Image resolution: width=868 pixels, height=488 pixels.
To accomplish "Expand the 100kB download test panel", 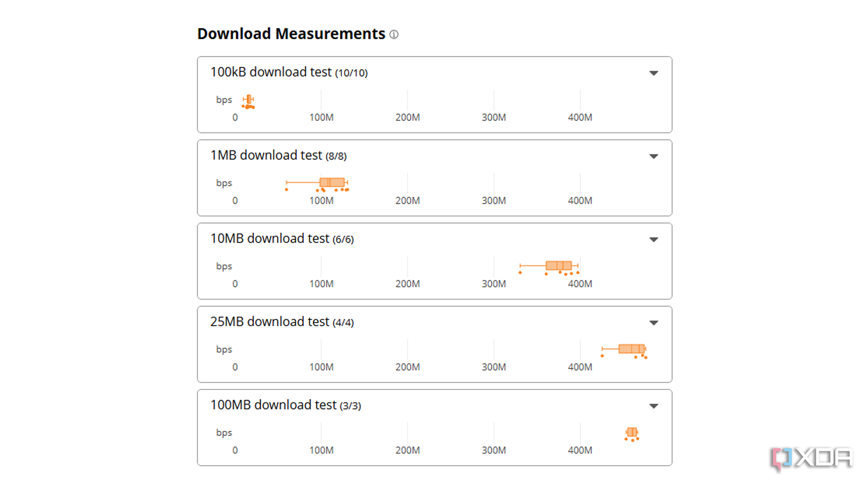I will [653, 73].
